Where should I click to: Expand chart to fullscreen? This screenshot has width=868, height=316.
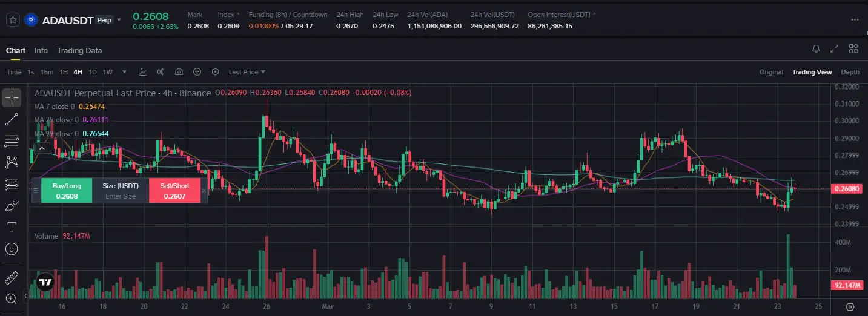[x=835, y=49]
